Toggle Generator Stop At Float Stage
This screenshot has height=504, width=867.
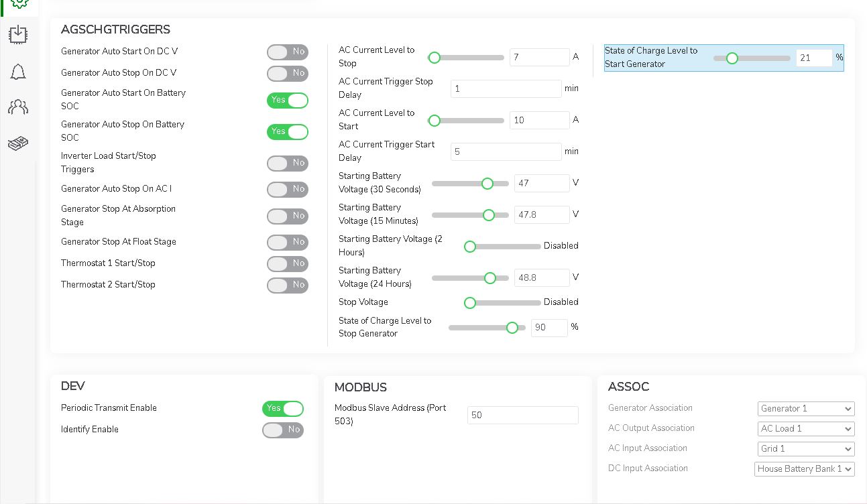287,243
